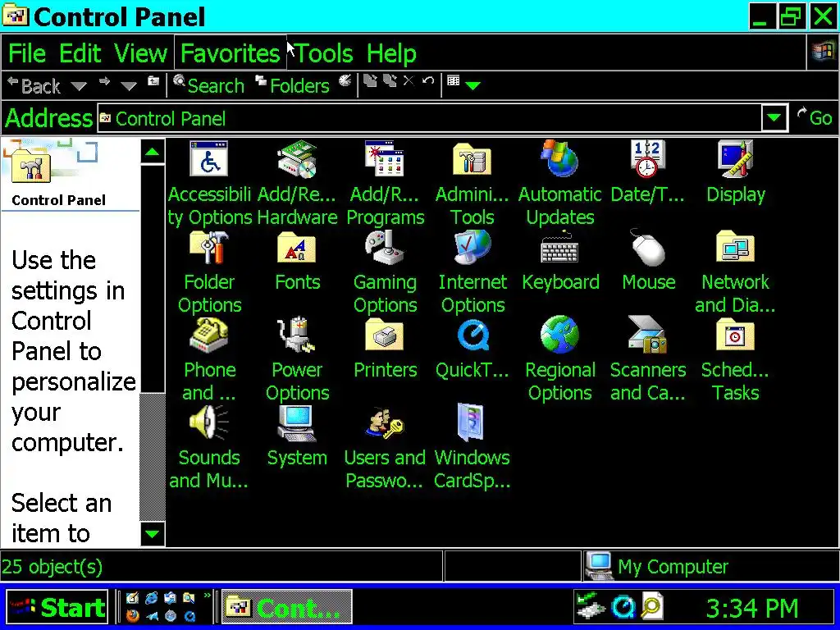Click the My Computer status bar zone
Image resolution: width=840 pixels, height=630 pixels.
click(x=710, y=566)
